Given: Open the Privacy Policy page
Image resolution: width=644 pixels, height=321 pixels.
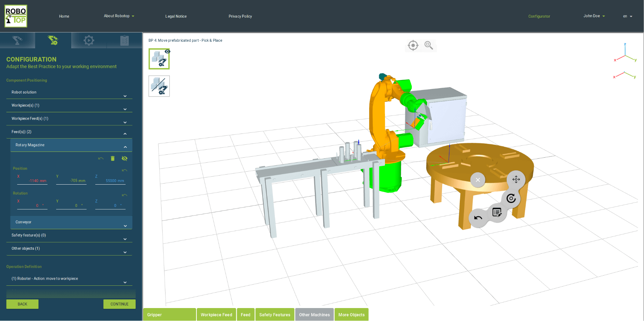Looking at the screenshot, I should (240, 16).
